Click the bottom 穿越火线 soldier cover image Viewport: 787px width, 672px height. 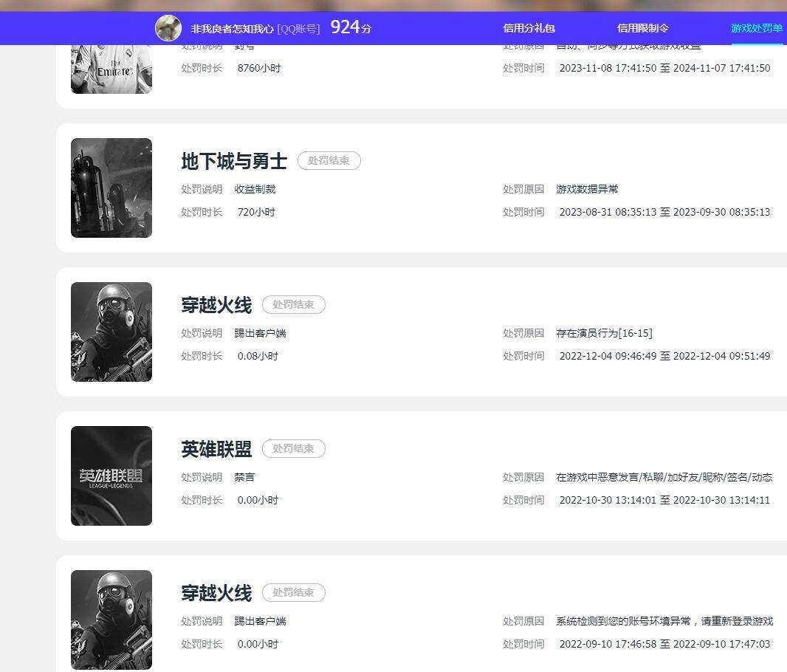[x=111, y=620]
